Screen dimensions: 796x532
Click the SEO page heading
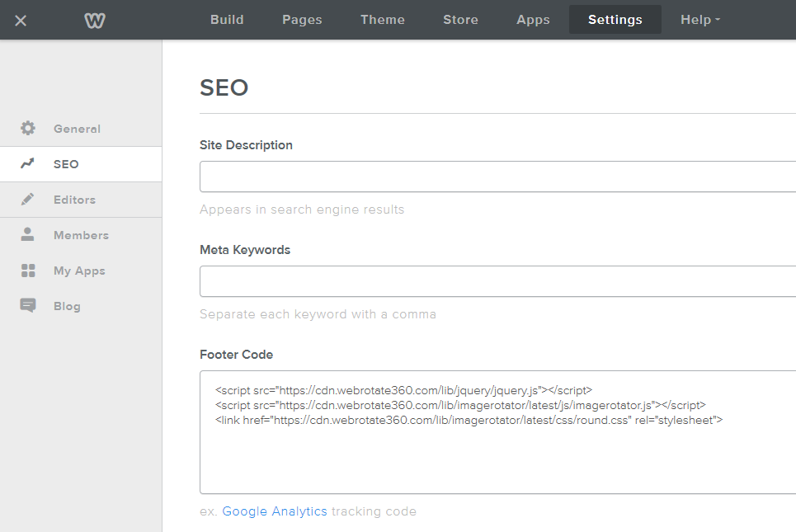point(224,87)
